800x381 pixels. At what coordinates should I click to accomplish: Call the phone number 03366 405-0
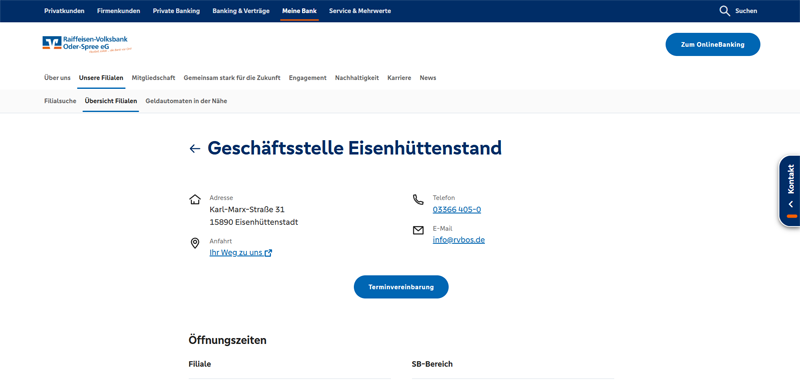click(457, 210)
